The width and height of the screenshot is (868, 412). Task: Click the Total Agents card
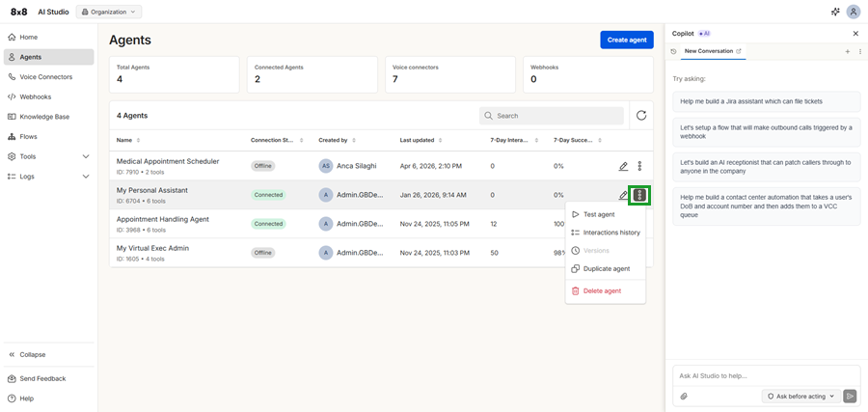pos(175,74)
